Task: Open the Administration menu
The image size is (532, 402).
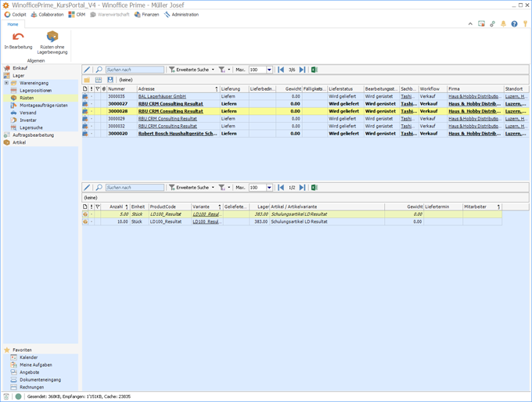Action: click(182, 15)
